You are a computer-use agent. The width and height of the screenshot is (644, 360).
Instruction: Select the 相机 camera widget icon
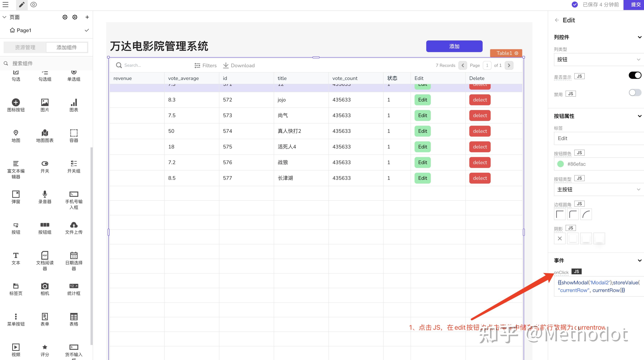[x=45, y=286]
